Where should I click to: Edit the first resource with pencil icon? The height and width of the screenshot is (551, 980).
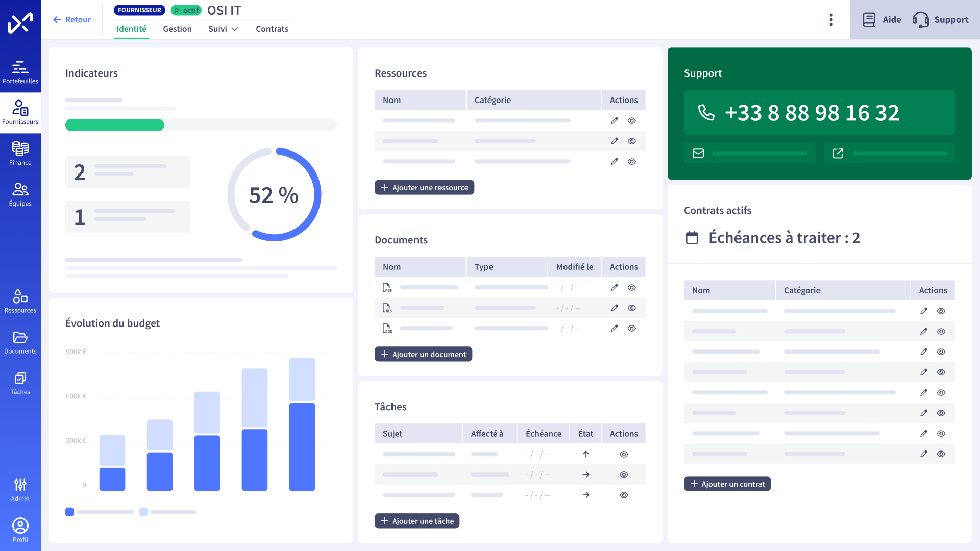point(614,121)
